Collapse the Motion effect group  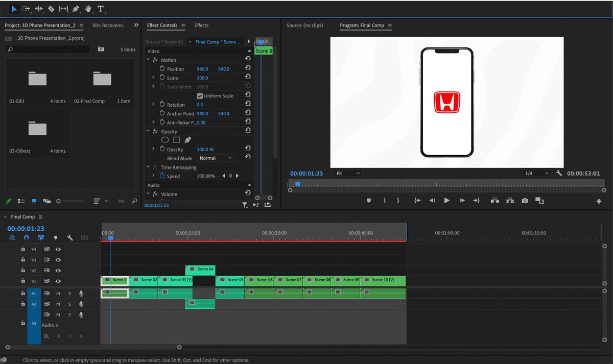click(x=149, y=60)
